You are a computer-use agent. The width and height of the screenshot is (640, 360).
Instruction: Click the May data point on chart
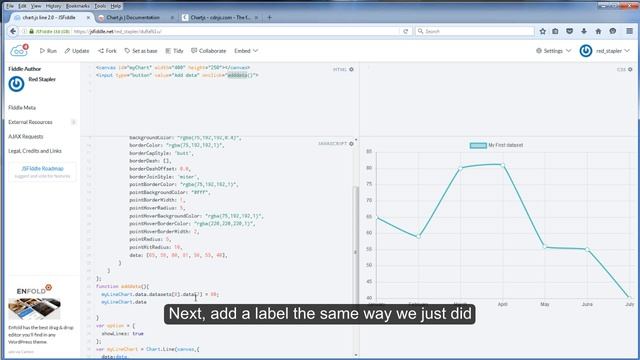[x=544, y=247]
